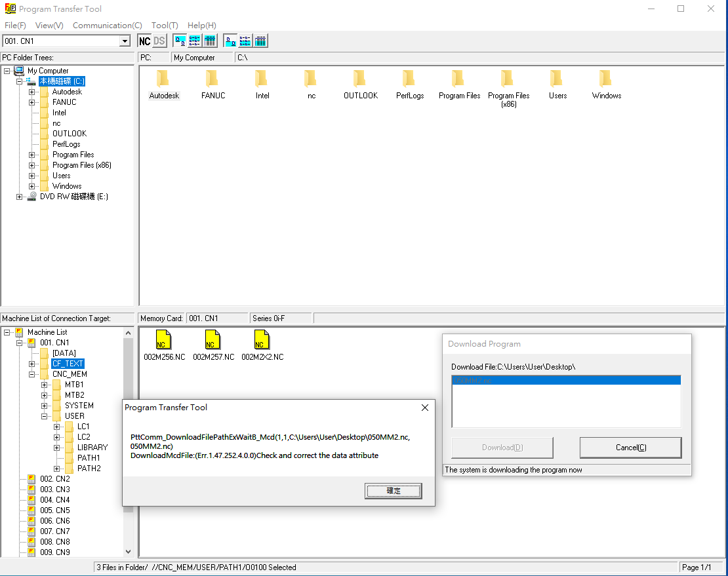Click the NC mode toolbar button
Image resolution: width=728 pixels, height=576 pixels.
[144, 41]
